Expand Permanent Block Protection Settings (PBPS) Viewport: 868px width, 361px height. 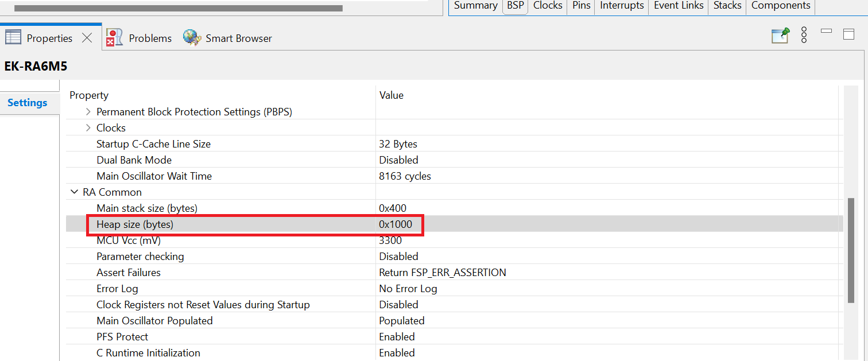[x=88, y=112]
